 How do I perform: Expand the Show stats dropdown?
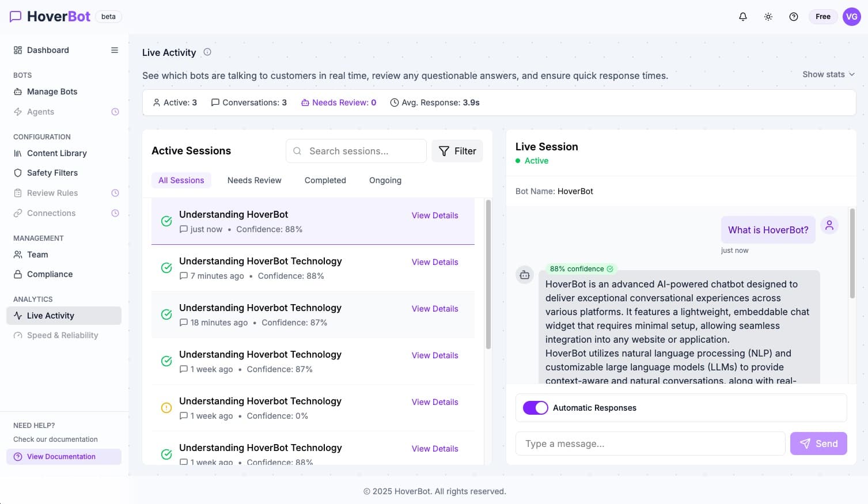tap(828, 74)
